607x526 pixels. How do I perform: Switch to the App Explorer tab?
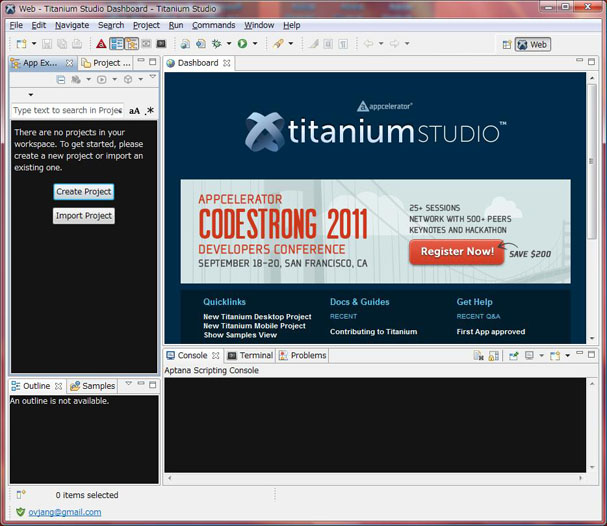pos(42,63)
